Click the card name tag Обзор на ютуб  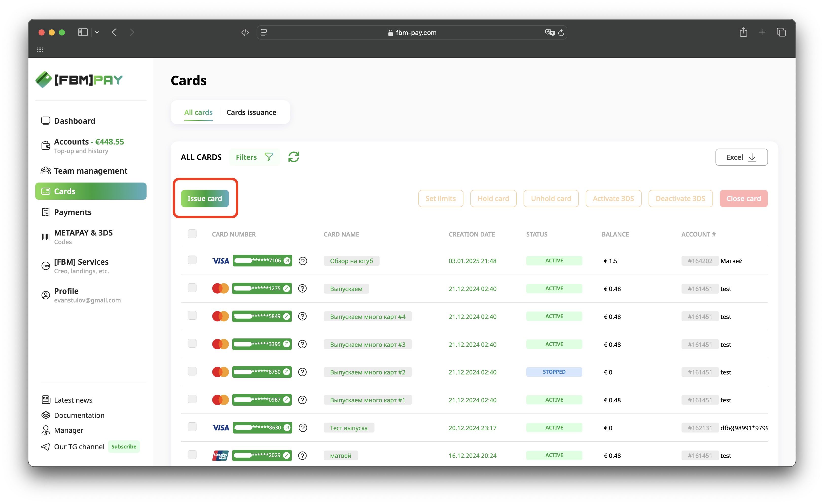coord(351,261)
